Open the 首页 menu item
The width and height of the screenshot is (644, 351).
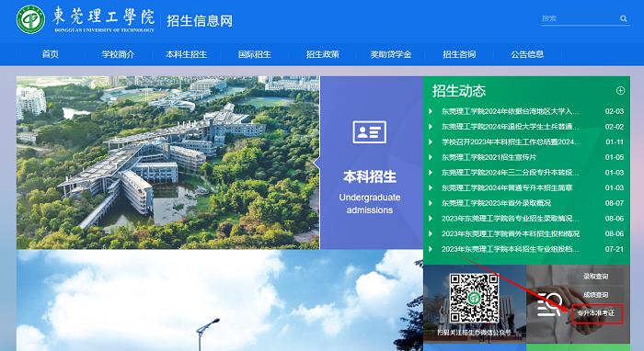pyautogui.click(x=50, y=54)
